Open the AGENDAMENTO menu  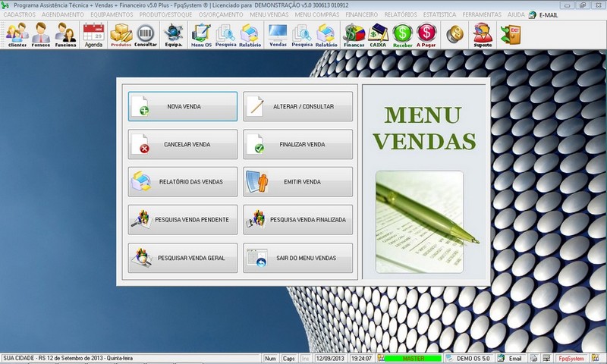click(x=63, y=14)
